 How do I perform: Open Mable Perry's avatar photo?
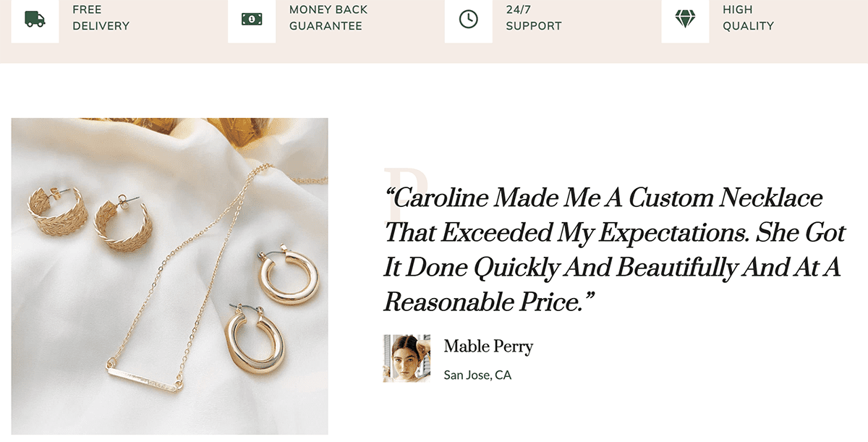tap(407, 358)
